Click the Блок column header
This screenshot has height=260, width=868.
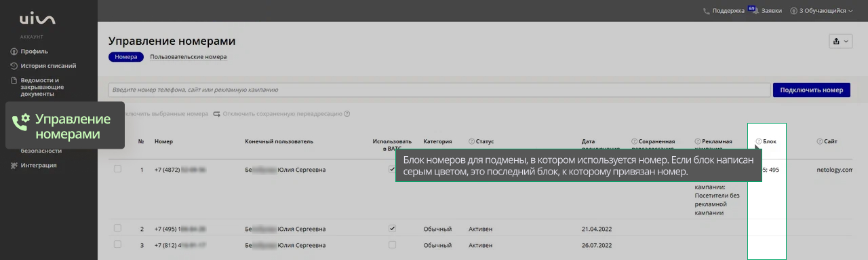(770, 142)
